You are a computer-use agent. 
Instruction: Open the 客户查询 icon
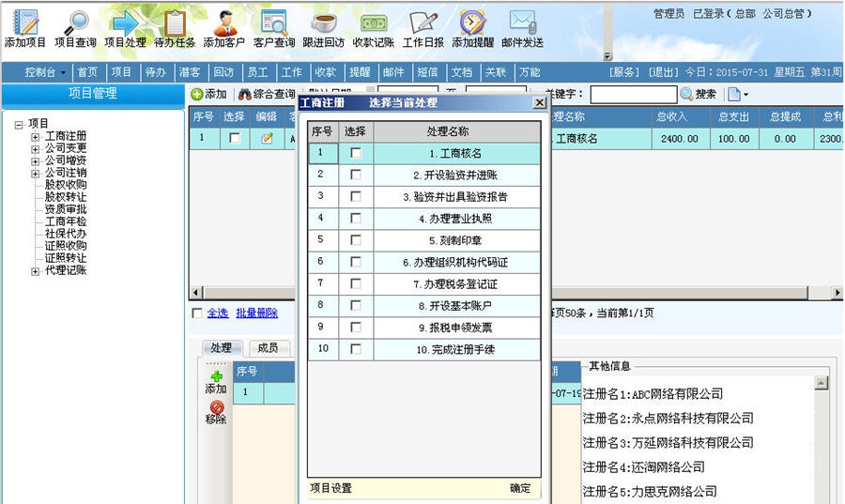click(274, 29)
